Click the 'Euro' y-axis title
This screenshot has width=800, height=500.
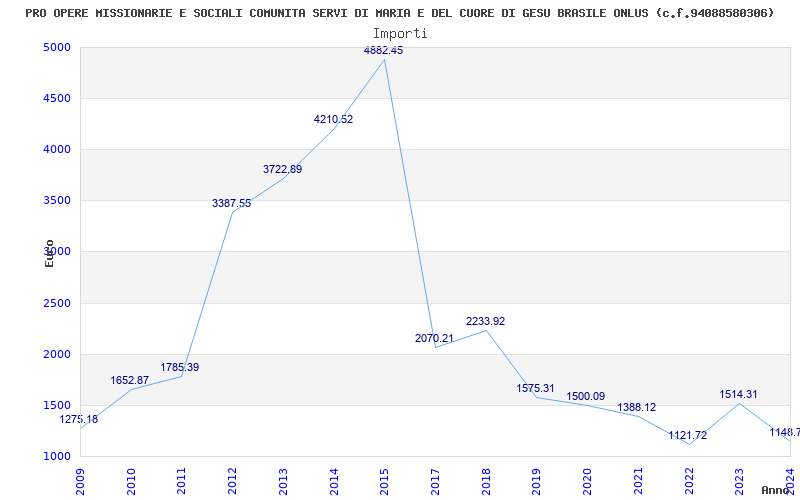[49, 253]
